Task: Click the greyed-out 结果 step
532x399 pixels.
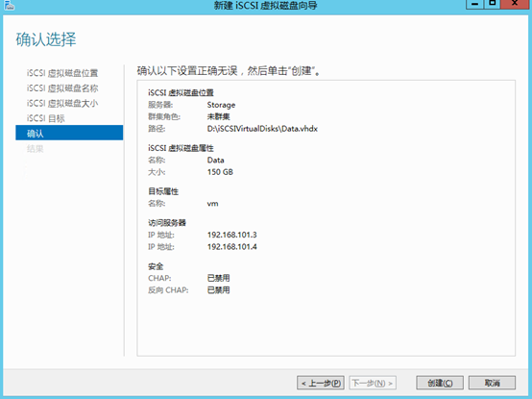Action: pyautogui.click(x=35, y=149)
